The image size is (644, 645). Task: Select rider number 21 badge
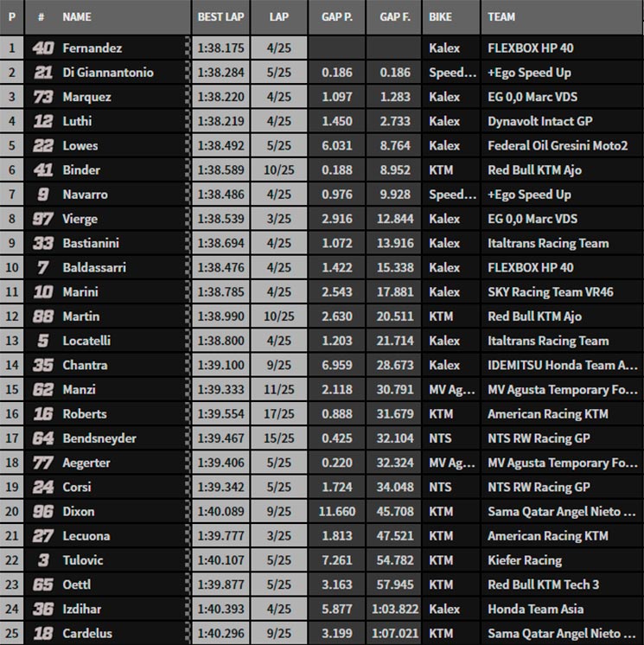(x=43, y=73)
